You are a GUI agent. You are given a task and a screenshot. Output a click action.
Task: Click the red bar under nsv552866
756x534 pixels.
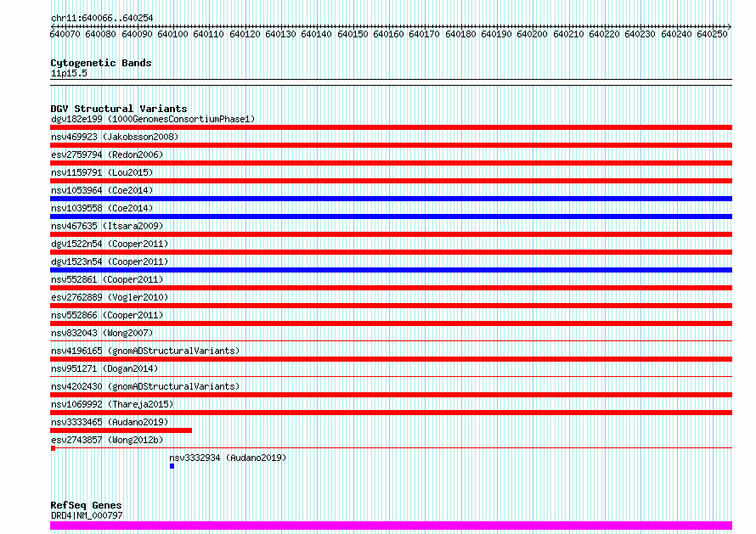(391, 323)
